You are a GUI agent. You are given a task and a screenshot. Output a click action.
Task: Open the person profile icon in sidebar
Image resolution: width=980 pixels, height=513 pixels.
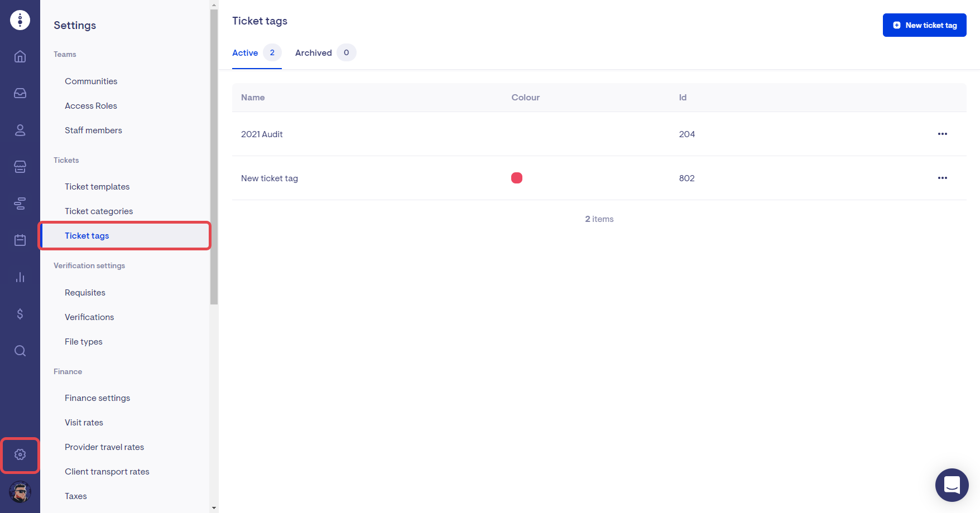tap(20, 130)
